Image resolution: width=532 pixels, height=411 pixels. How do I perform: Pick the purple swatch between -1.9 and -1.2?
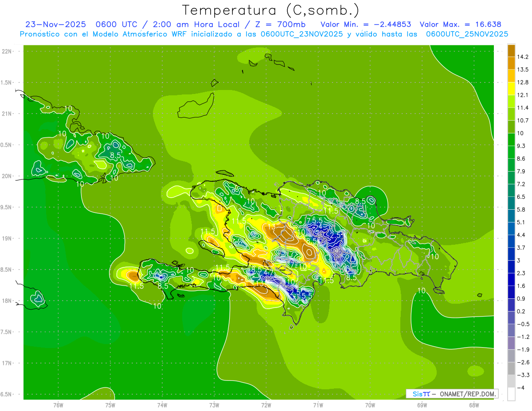511,343
